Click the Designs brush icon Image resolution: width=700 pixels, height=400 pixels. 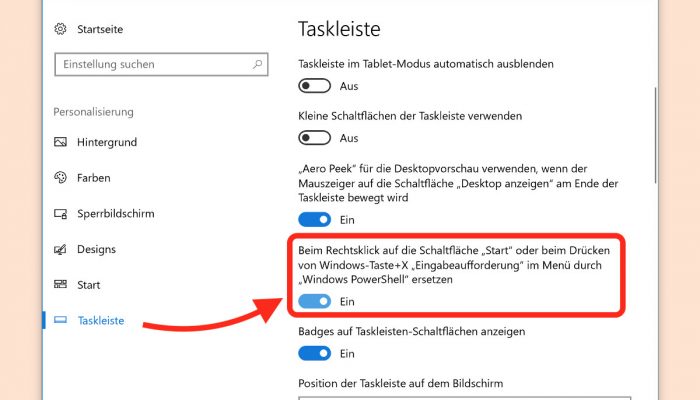pos(60,249)
